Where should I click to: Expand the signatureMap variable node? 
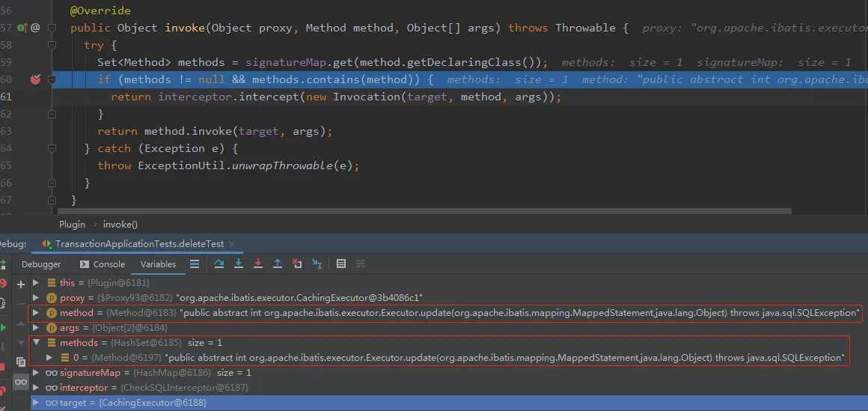click(x=36, y=373)
